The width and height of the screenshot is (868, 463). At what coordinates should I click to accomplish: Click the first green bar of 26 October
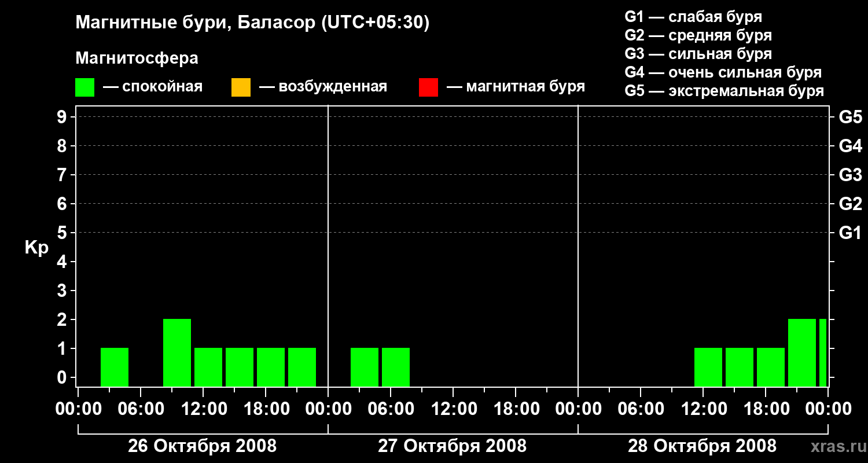pos(115,367)
